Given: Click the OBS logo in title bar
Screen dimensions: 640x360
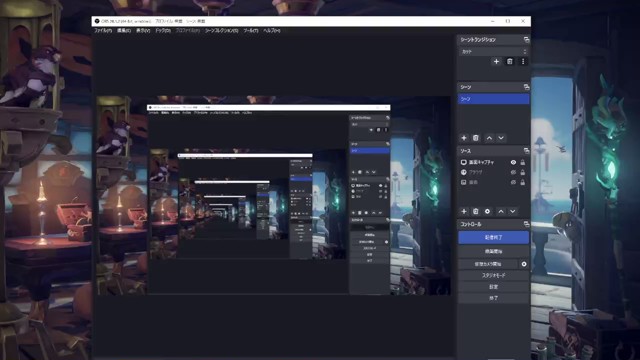Looking at the screenshot, I should pos(97,21).
